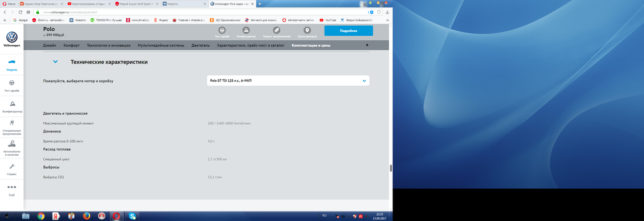Image resolution: width=644 pixels, height=221 pixels.
Task: Switch to the Сериал Игра Престолов tab
Action: [41, 4]
